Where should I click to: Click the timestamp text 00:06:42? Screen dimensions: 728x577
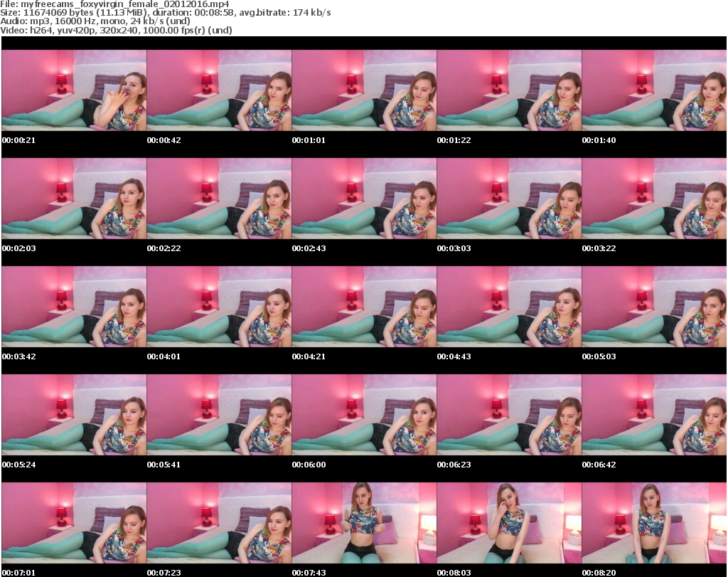click(x=599, y=465)
